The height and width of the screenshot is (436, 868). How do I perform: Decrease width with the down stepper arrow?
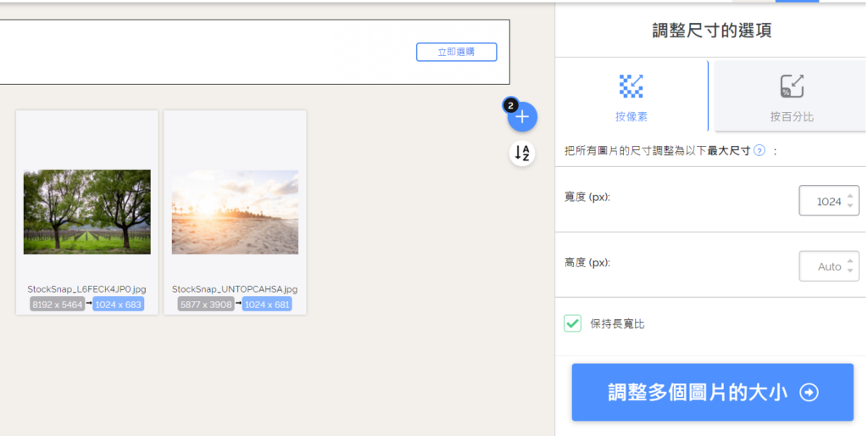pos(850,205)
